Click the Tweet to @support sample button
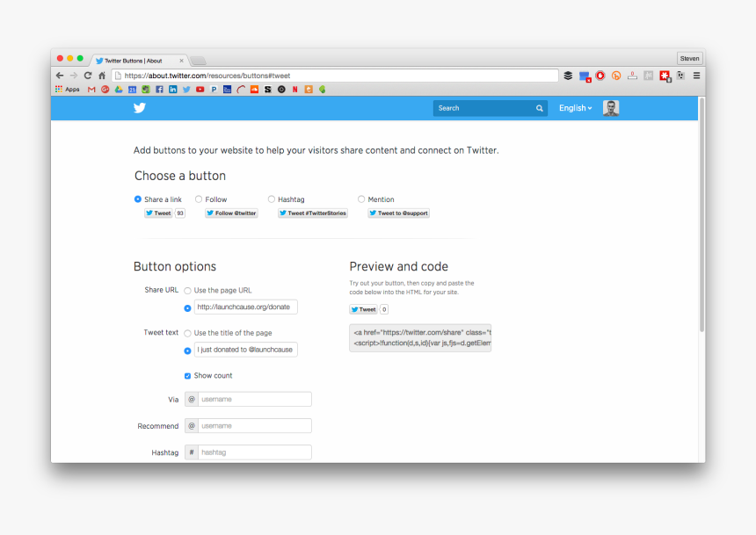Image resolution: width=756 pixels, height=535 pixels. [x=399, y=213]
